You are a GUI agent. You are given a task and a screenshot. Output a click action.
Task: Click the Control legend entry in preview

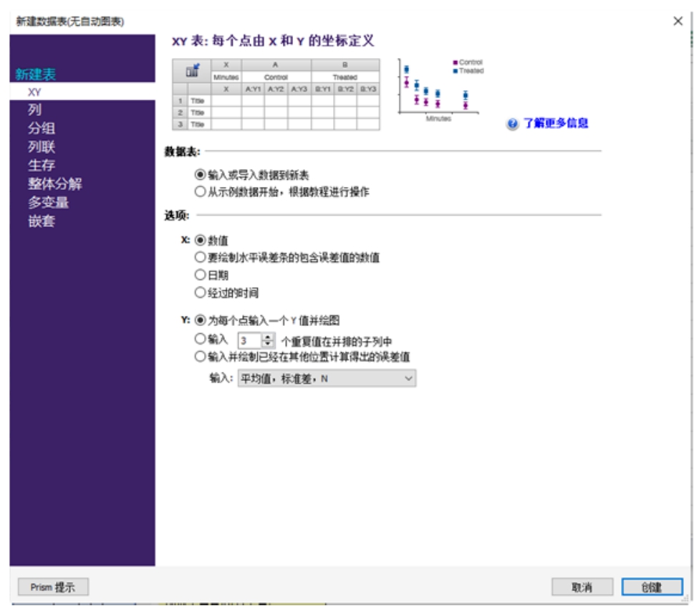468,62
